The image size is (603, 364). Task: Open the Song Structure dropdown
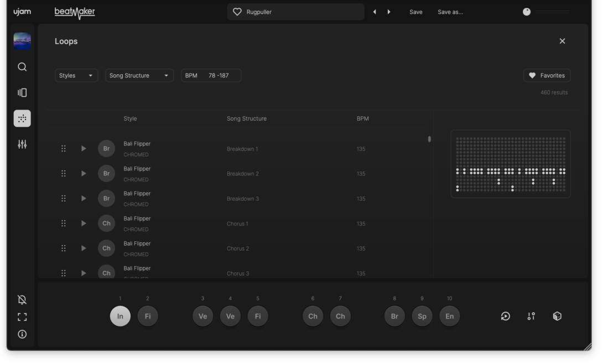[139, 75]
